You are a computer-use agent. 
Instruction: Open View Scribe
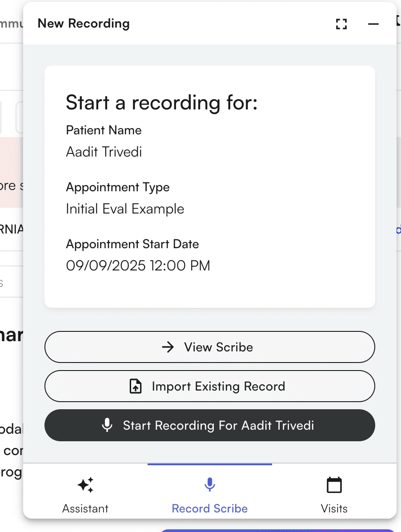coord(209,347)
